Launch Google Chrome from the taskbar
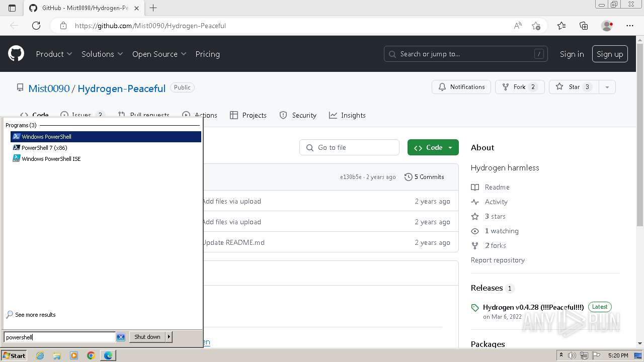 coord(91,355)
